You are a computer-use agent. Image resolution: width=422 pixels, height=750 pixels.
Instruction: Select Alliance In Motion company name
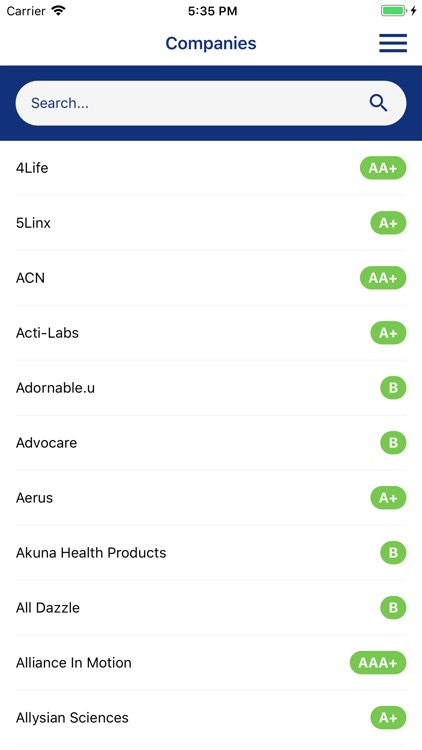[73, 662]
